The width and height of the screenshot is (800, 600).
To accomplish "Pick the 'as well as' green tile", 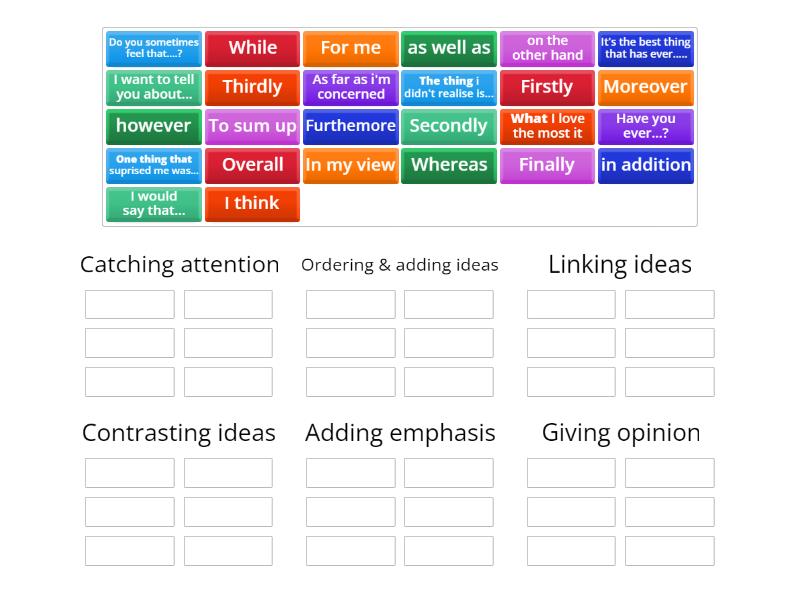I will tap(449, 48).
